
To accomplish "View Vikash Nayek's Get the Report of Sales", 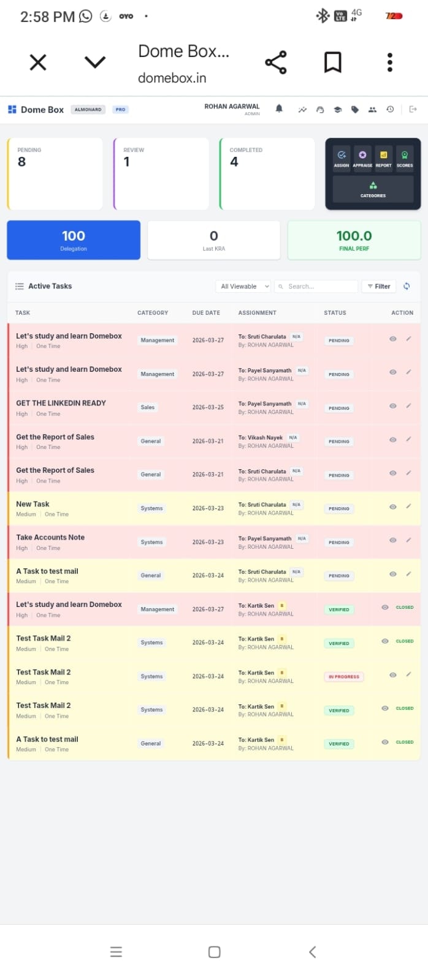I will click(393, 440).
